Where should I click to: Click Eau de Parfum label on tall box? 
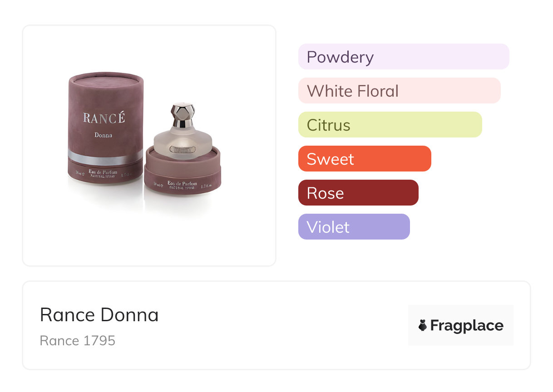[x=105, y=172]
